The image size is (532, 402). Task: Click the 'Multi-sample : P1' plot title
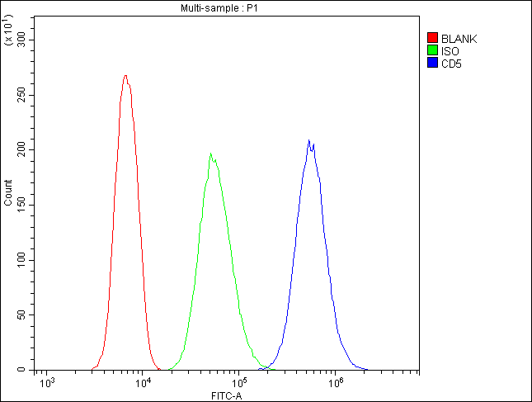point(219,7)
